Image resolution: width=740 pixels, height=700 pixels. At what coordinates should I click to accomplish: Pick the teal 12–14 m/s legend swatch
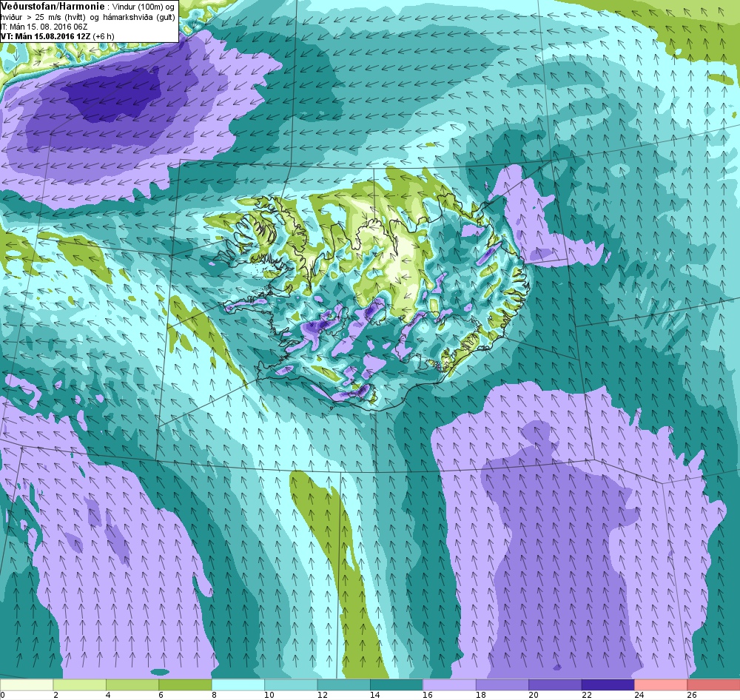pyautogui.click(x=343, y=685)
